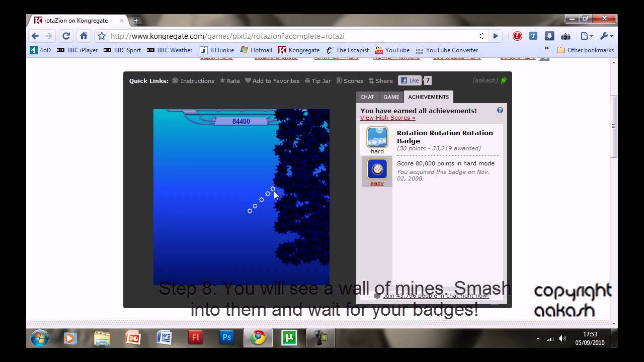This screenshot has width=644, height=362.
Task: Click the Facebook Like button
Action: pos(410,80)
